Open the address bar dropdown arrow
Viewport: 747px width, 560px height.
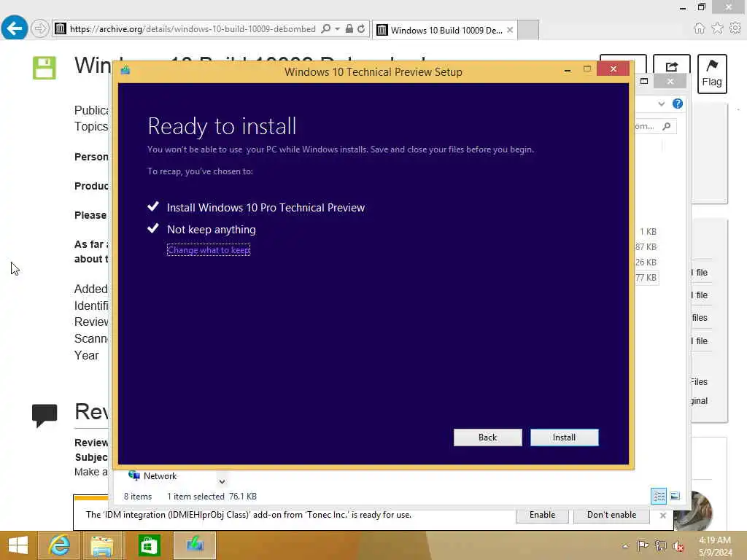tap(337, 28)
